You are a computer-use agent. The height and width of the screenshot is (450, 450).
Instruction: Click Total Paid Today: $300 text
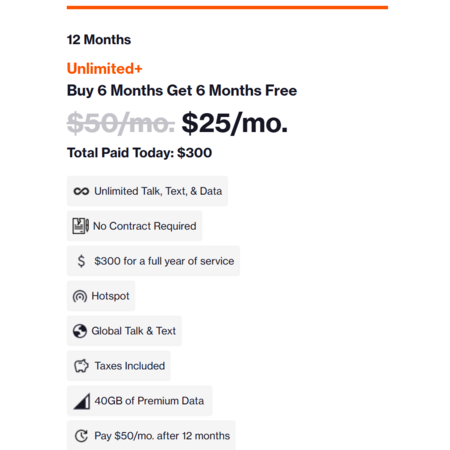(140, 153)
